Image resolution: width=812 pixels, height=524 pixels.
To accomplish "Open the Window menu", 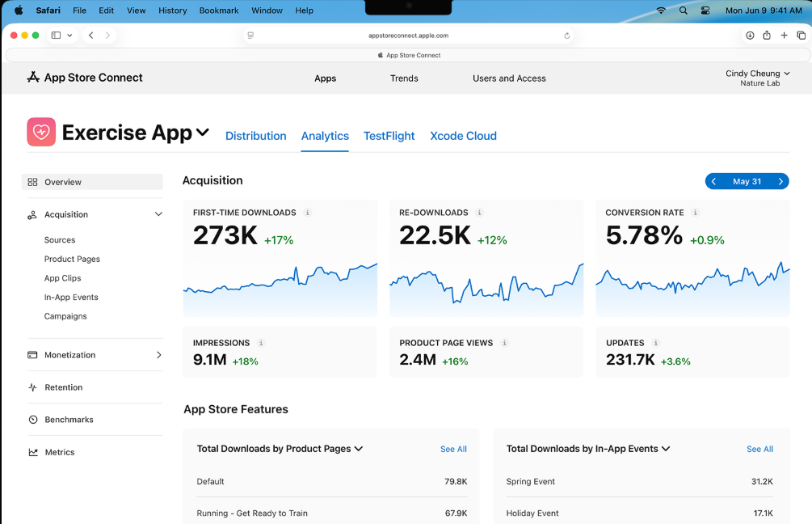I will coord(267,11).
